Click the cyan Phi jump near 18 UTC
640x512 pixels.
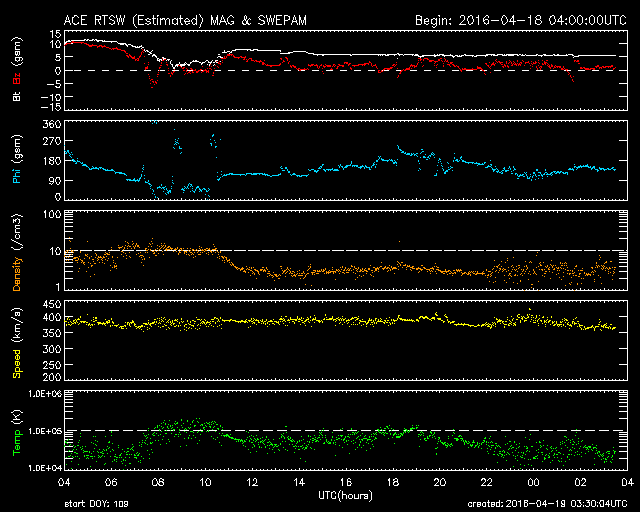398,148
